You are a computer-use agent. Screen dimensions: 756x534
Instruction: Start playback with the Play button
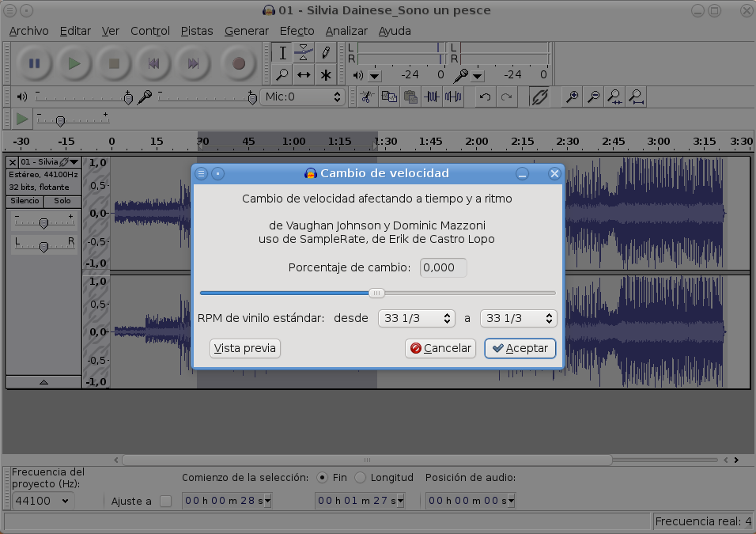point(74,63)
